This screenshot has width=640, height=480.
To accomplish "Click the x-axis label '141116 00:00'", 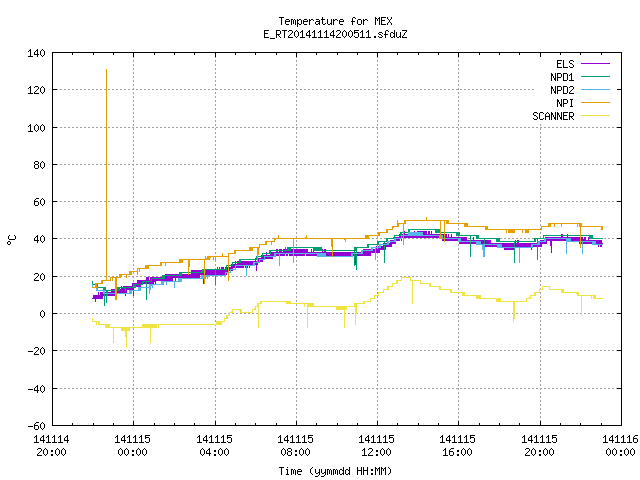I will [x=620, y=446].
